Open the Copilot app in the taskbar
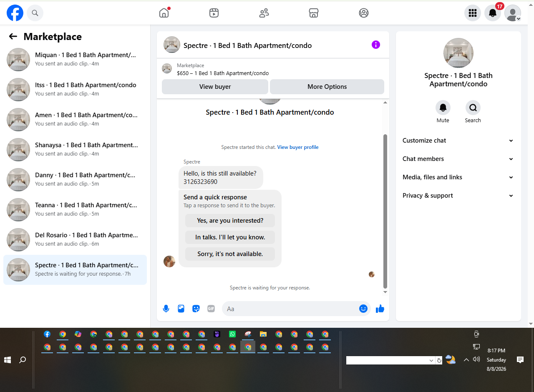Image resolution: width=534 pixels, height=392 pixels. (x=78, y=334)
